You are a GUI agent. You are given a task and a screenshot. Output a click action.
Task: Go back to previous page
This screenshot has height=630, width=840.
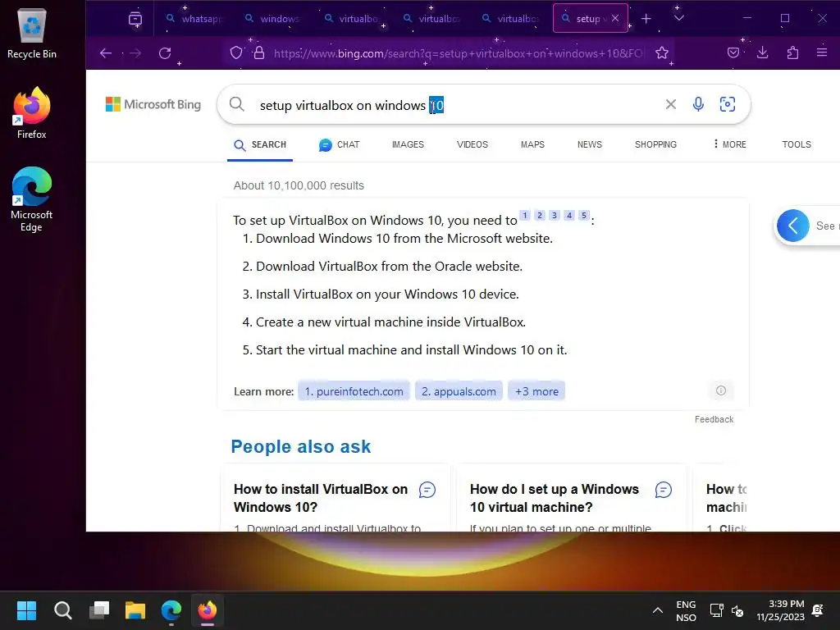(x=106, y=53)
